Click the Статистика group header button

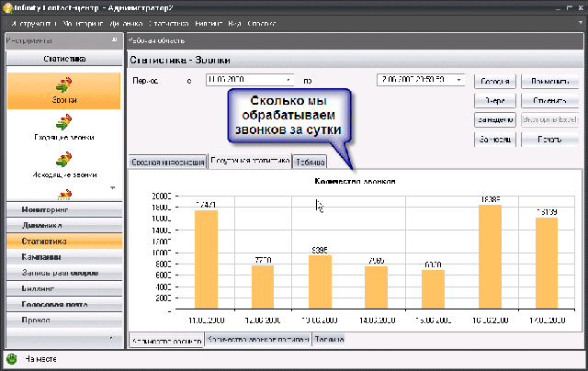[64, 59]
